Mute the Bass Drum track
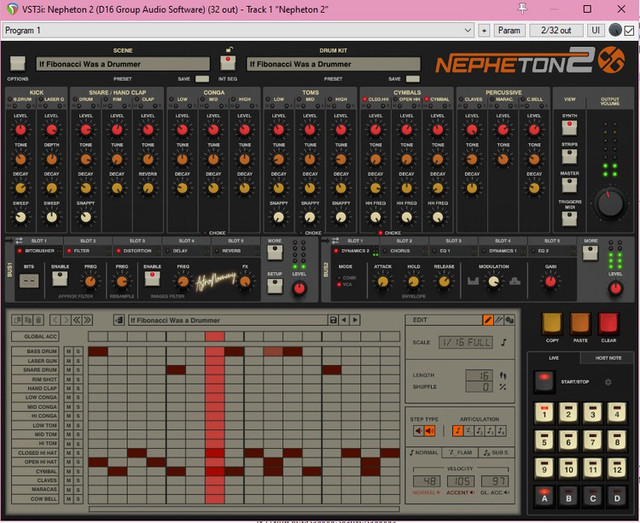The width and height of the screenshot is (640, 523). pyautogui.click(x=69, y=352)
